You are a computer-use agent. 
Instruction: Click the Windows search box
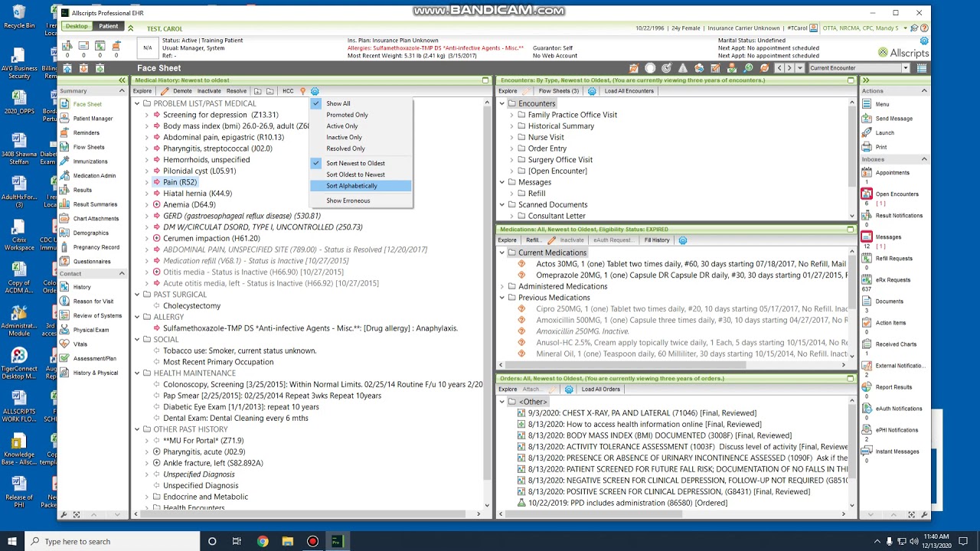(x=112, y=541)
